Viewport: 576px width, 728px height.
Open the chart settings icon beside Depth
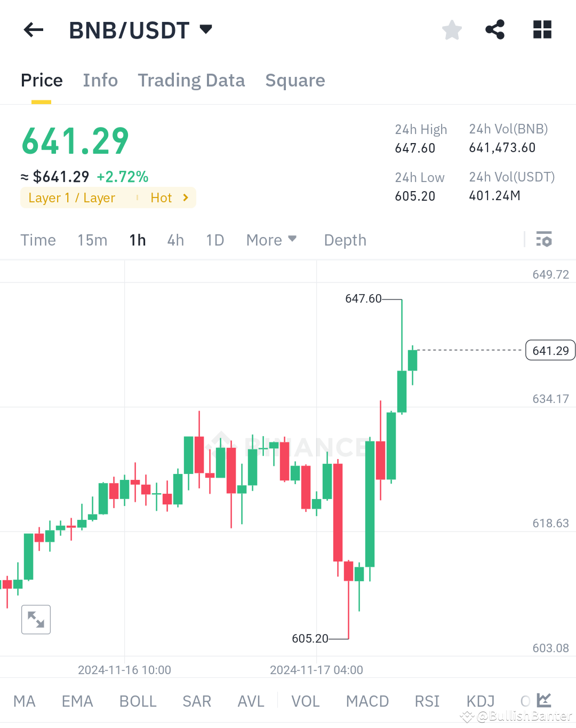coord(544,240)
